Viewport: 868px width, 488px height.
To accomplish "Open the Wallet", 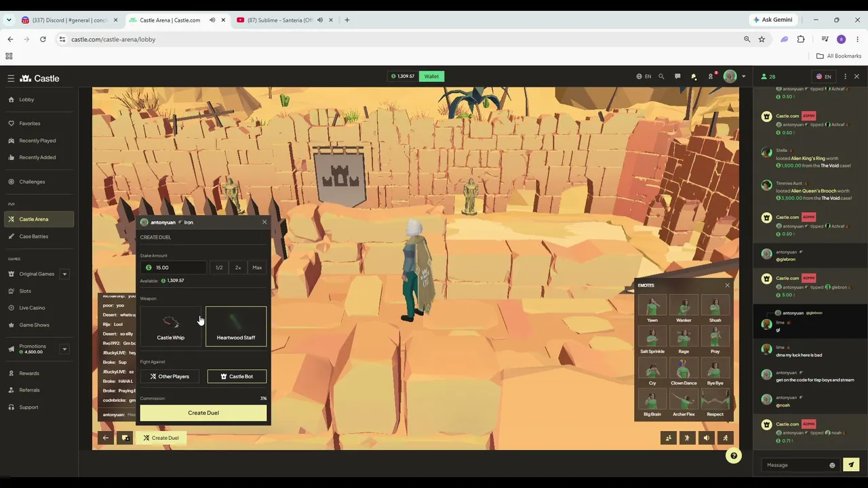I will [x=431, y=77].
